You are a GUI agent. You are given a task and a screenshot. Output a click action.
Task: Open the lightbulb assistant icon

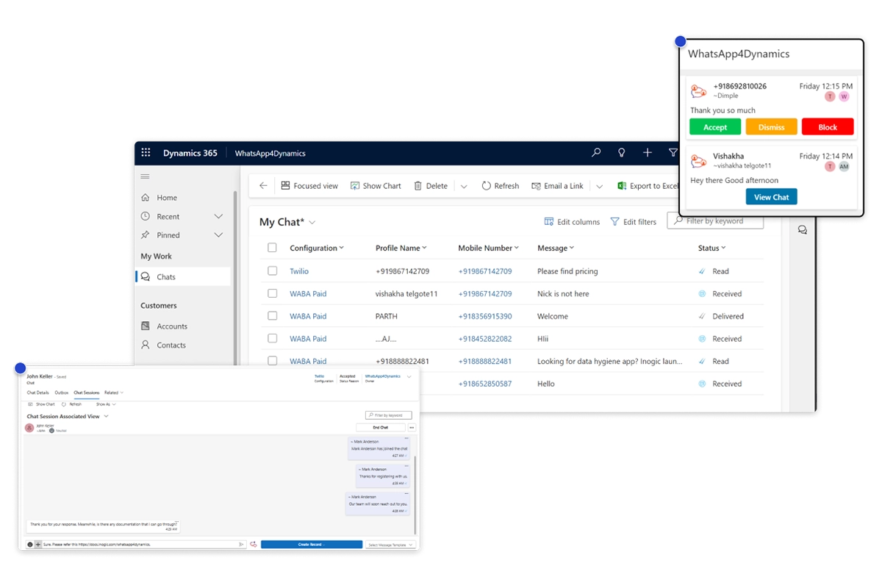[622, 153]
